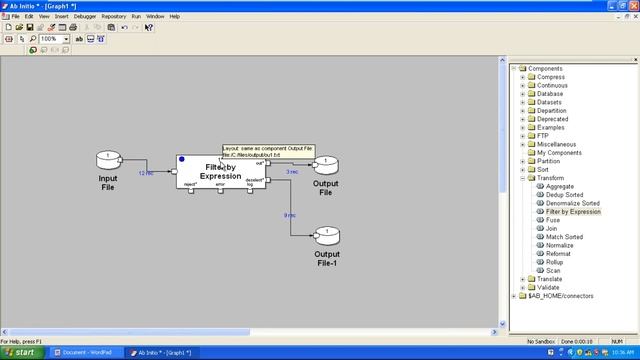The image size is (640, 360).
Task: Click the Output File-1 dataset icon
Action: pyautogui.click(x=327, y=236)
